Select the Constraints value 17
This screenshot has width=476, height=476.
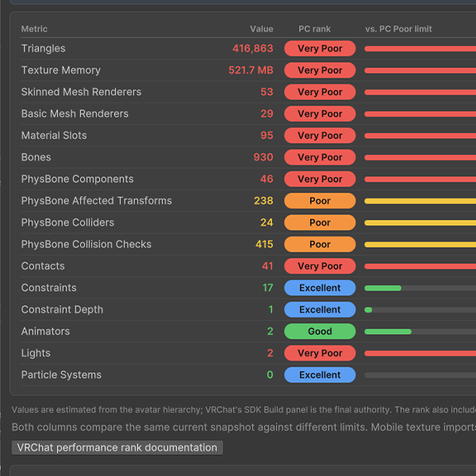pyautogui.click(x=267, y=288)
